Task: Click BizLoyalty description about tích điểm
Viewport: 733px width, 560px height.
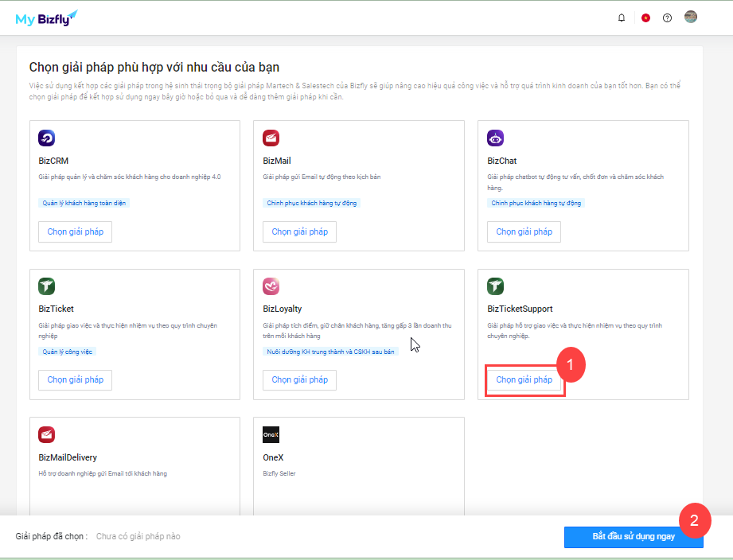Action: pos(357,331)
